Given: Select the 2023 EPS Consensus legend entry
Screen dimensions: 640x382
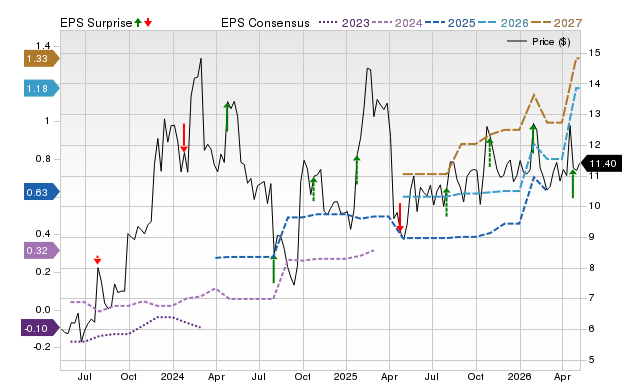Looking at the screenshot, I should point(344,23).
